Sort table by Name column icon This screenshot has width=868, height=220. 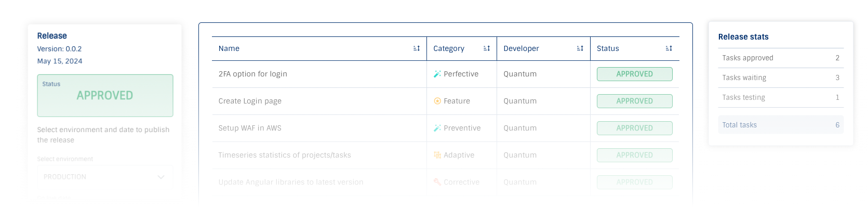tap(417, 48)
